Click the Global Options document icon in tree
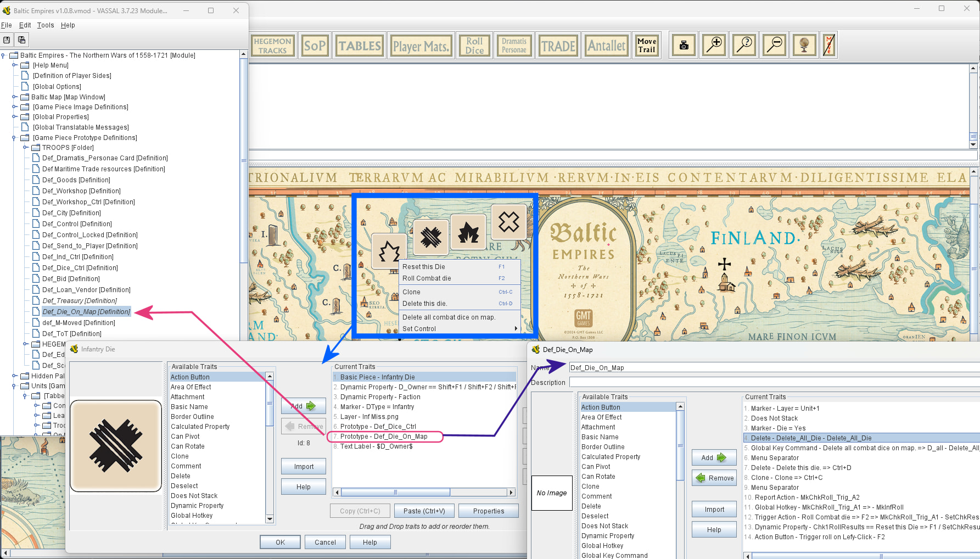Viewport: 980px width, 559px height. point(25,86)
